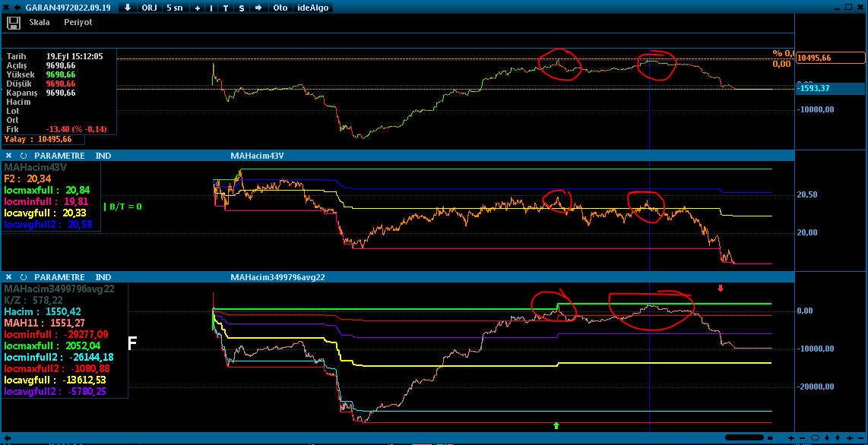Open the ideAlgo button
868x445 pixels.
pyautogui.click(x=312, y=8)
